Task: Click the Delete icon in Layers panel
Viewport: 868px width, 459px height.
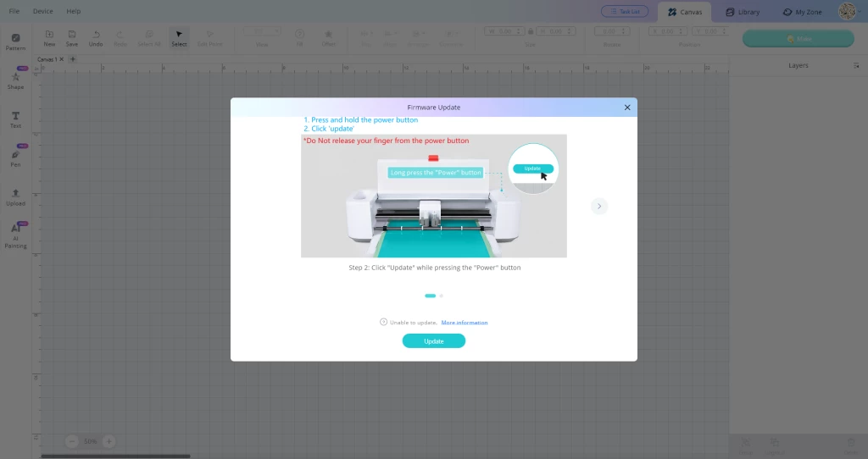Action: pos(851,445)
